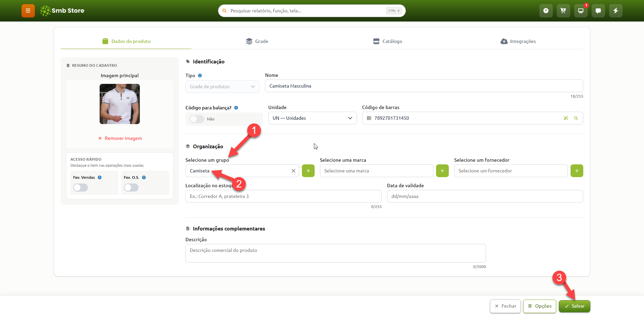Add new fornecedor with plus button

(577, 171)
